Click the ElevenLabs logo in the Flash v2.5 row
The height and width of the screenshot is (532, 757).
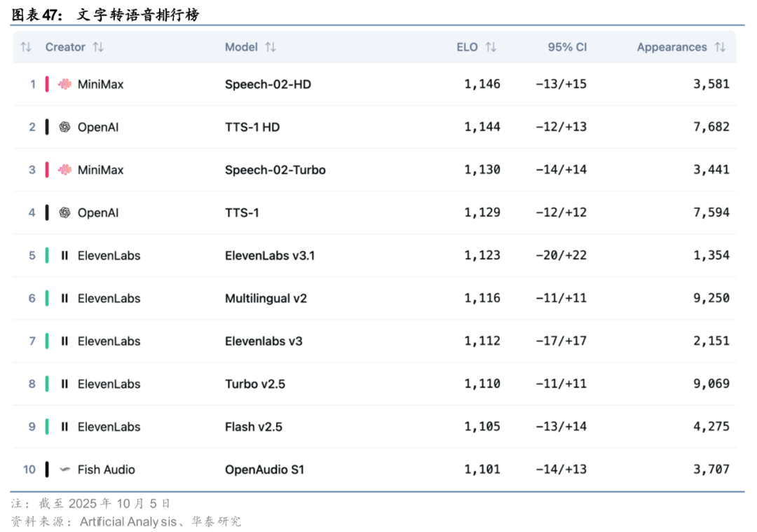point(64,427)
